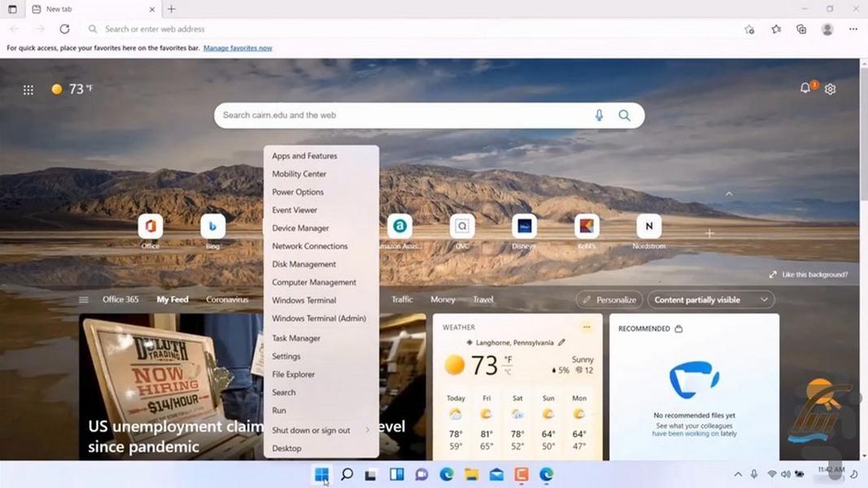Click the microphone voice search icon

point(600,115)
